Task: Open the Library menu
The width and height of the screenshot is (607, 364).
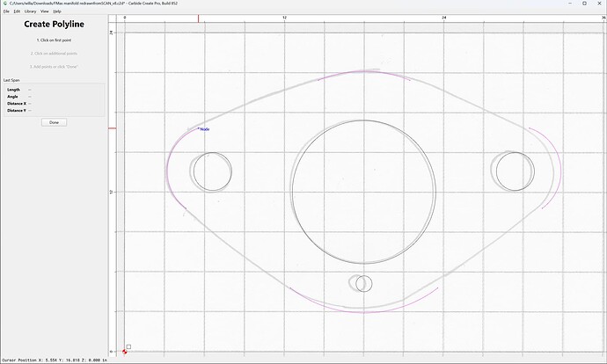Action: pyautogui.click(x=30, y=11)
